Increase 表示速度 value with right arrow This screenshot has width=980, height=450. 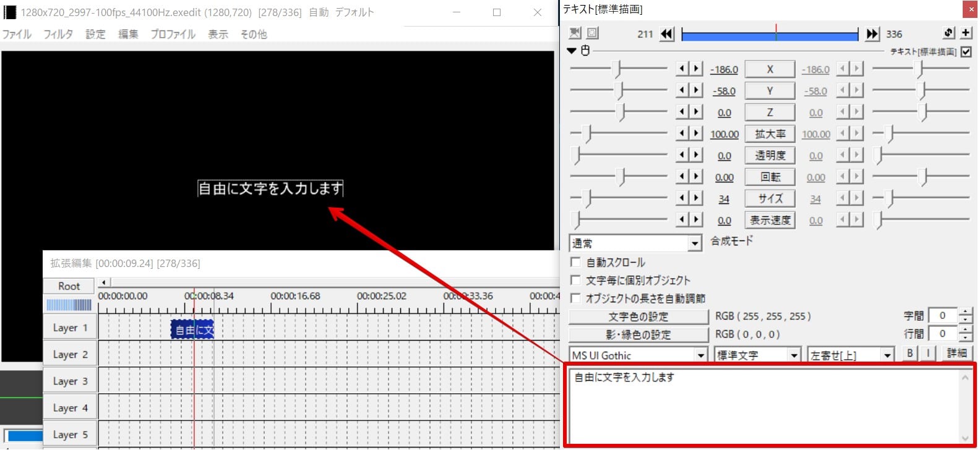click(697, 219)
